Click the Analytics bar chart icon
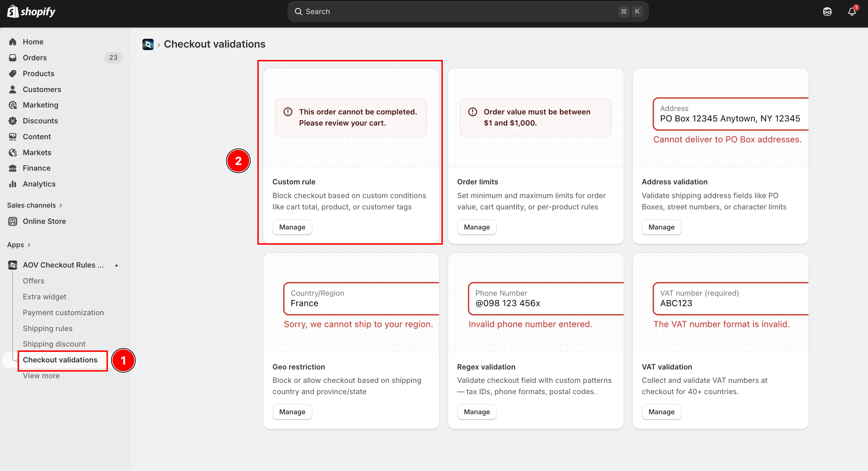 [x=13, y=184]
